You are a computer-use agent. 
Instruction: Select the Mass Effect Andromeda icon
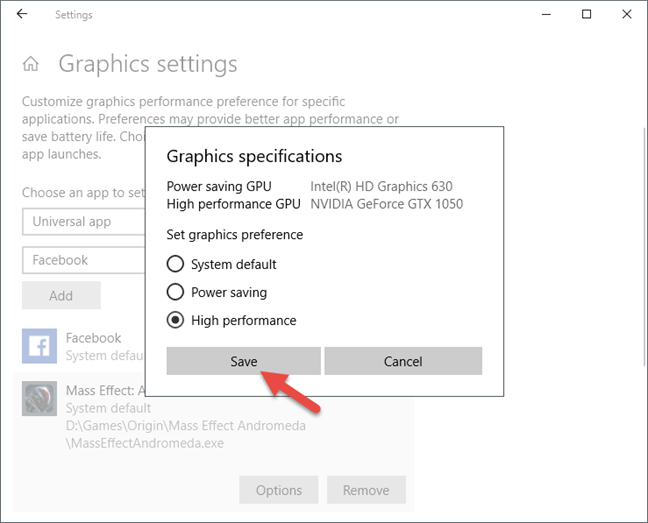(39, 398)
